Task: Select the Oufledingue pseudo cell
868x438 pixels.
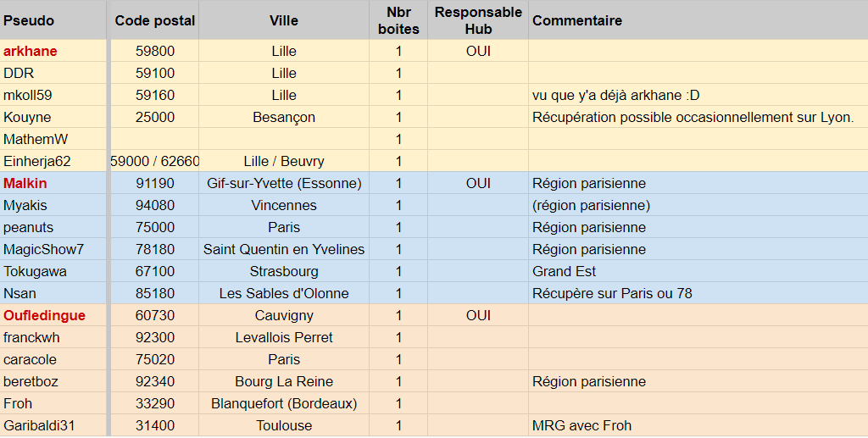Action: point(44,315)
